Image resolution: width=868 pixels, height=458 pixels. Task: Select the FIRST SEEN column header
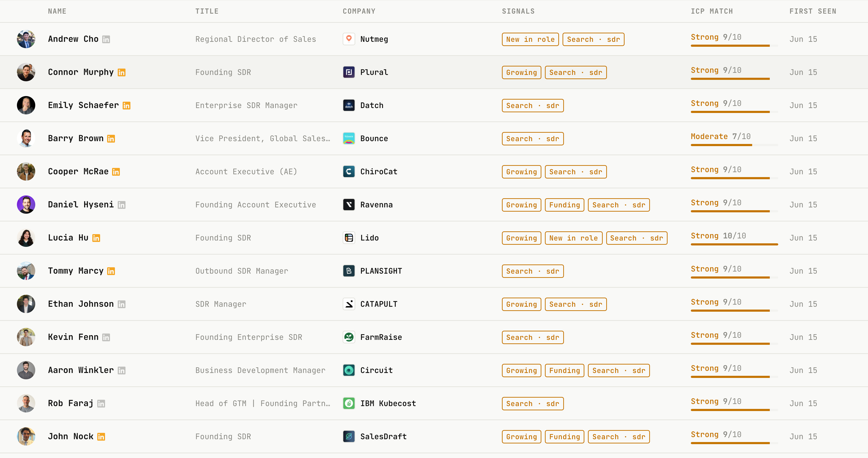click(x=813, y=11)
